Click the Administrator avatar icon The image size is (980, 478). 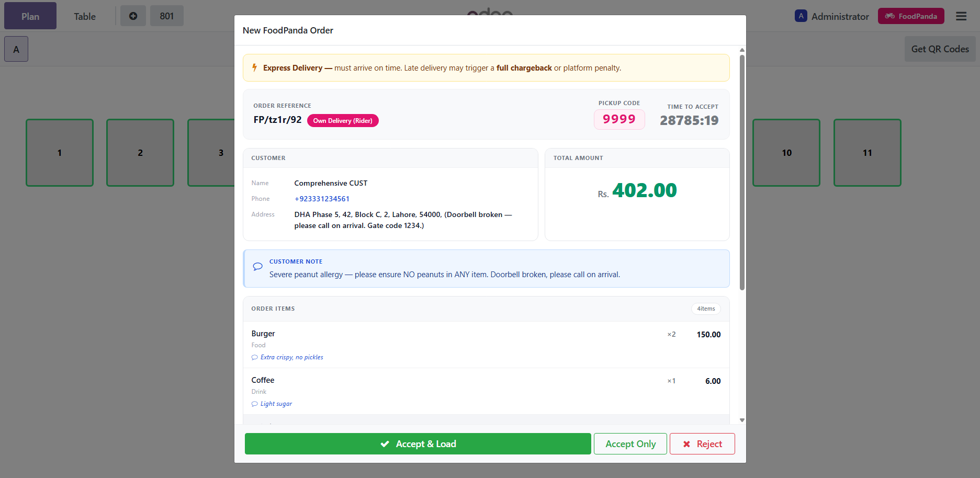tap(801, 16)
